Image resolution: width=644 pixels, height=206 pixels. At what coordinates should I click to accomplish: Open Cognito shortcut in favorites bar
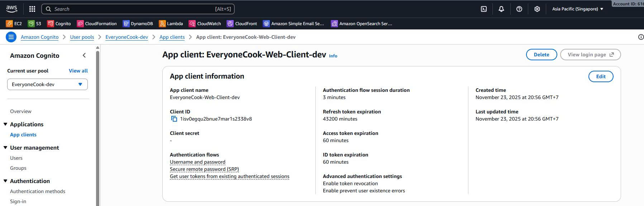pyautogui.click(x=59, y=24)
